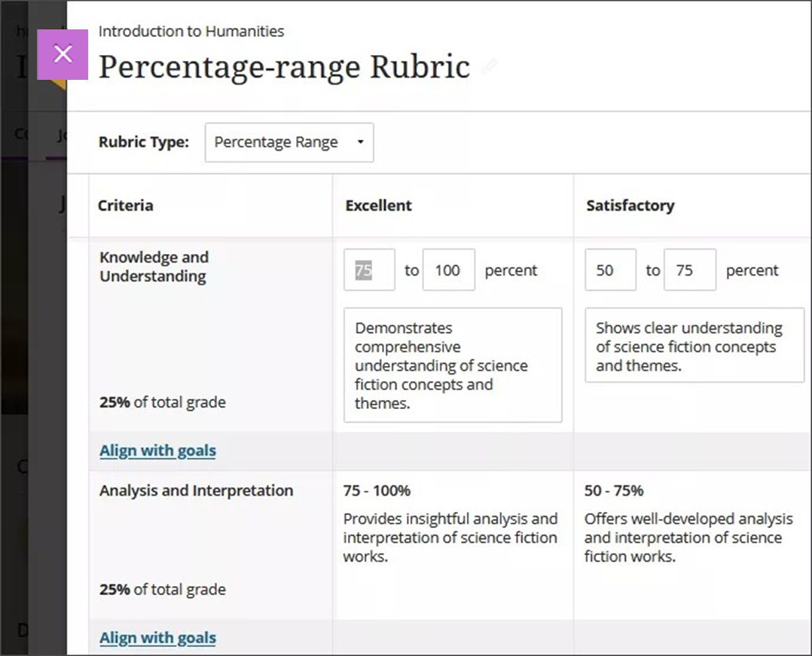Click the purple X close icon
The width and height of the screenshot is (812, 656).
(63, 53)
